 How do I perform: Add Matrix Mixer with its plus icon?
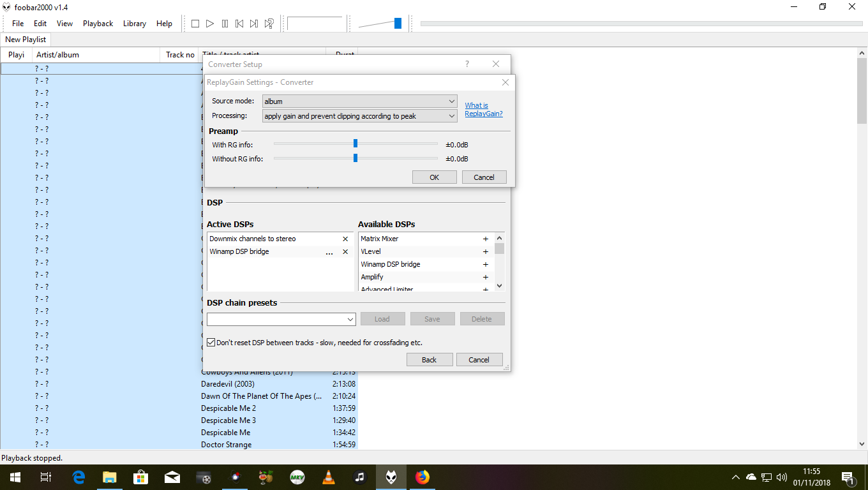pyautogui.click(x=486, y=239)
